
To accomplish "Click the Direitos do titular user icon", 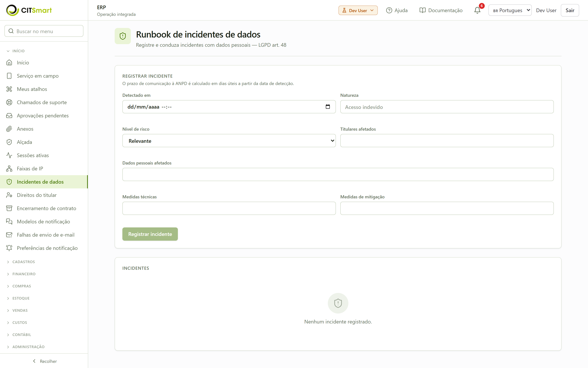I will (x=9, y=195).
